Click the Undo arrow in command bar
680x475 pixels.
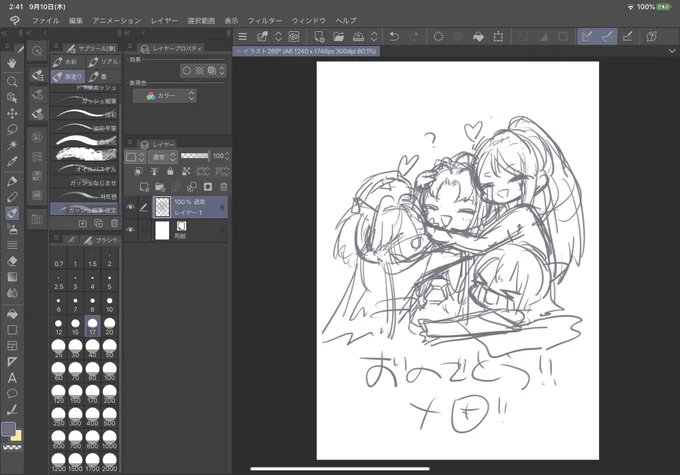click(x=394, y=36)
